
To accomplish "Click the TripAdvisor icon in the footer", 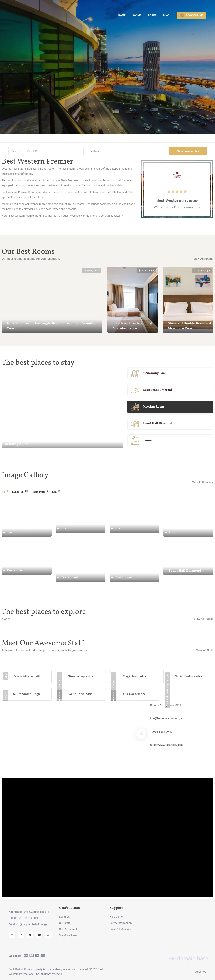I will click(48, 935).
